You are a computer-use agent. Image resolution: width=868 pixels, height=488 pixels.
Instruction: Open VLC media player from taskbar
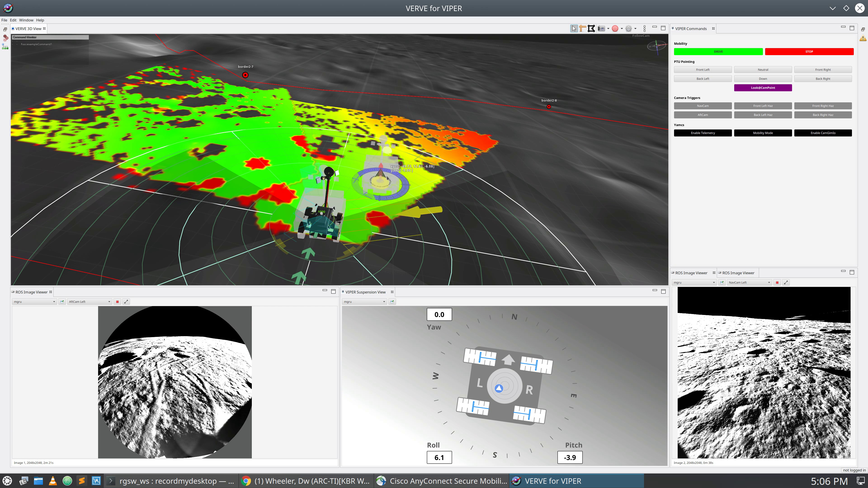tap(53, 481)
